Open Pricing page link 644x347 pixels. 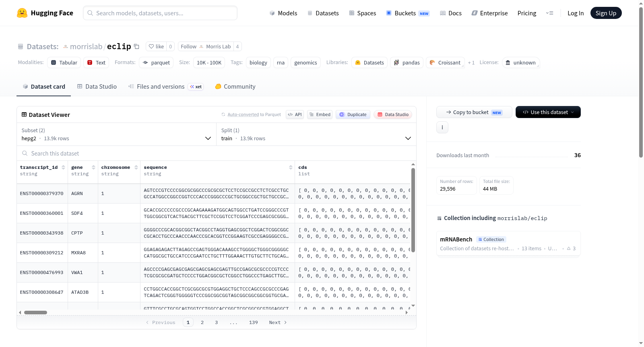coord(527,13)
